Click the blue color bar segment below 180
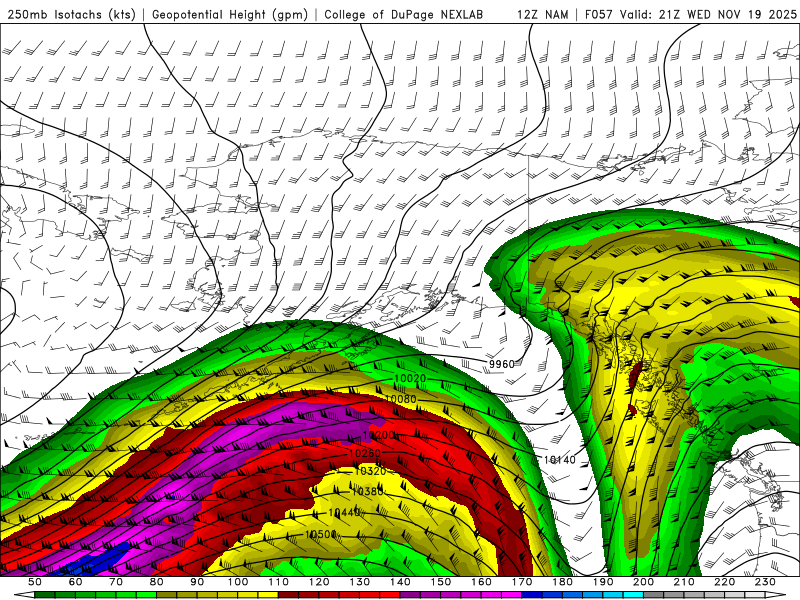Image resolution: width=800 pixels, height=600 pixels. [572, 595]
